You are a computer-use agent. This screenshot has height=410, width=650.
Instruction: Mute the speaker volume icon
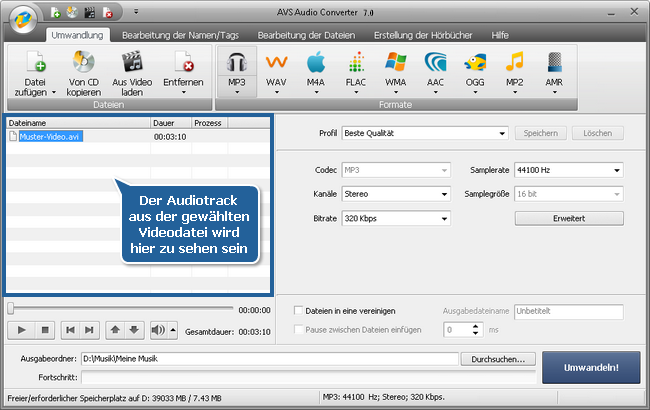tap(158, 330)
